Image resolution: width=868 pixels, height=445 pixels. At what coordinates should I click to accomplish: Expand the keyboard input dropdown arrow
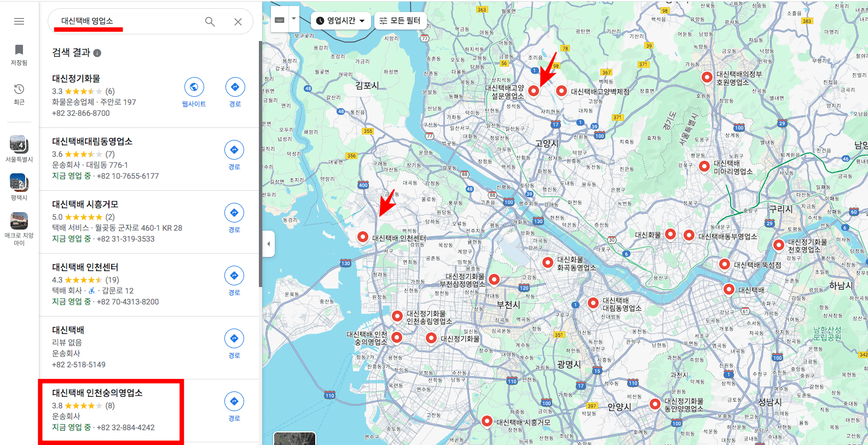pos(294,19)
